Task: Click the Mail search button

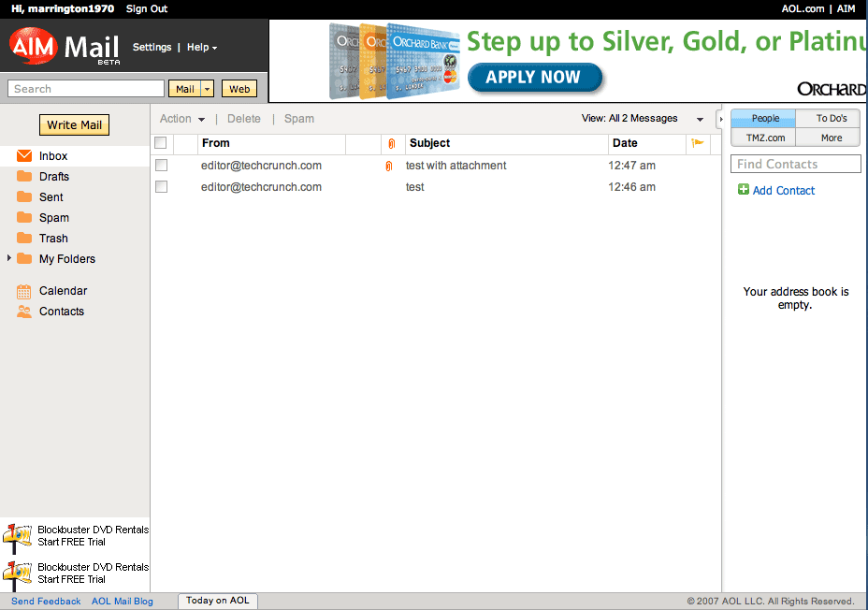Action: click(185, 89)
